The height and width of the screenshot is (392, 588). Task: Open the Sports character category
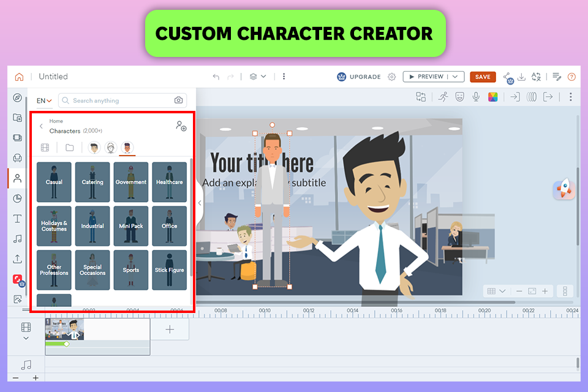(131, 270)
